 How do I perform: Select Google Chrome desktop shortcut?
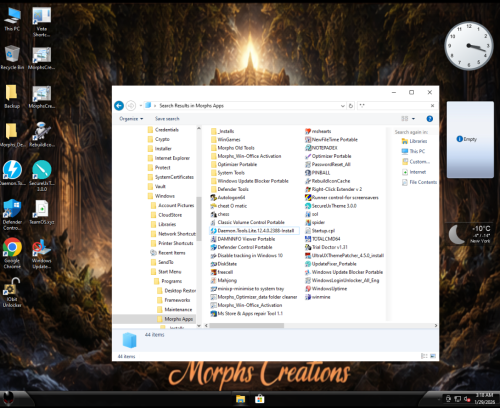point(12,253)
